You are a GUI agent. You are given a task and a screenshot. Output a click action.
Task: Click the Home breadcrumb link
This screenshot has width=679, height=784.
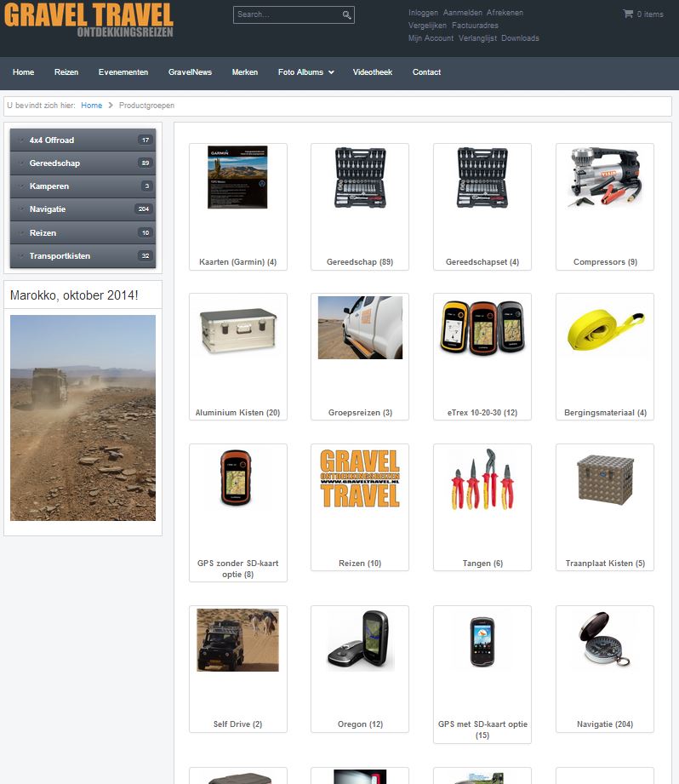91,106
